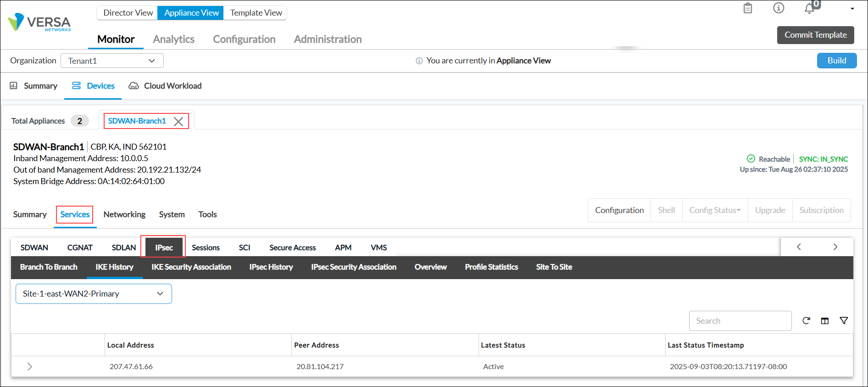The image size is (868, 387).
Task: Open the notifications bell icon
Action: click(810, 8)
